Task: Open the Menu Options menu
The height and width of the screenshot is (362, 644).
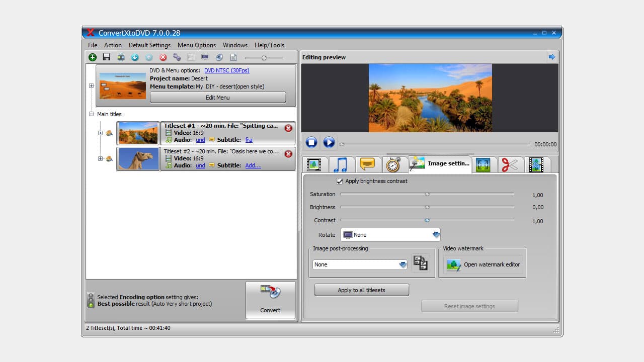Action: 196,45
